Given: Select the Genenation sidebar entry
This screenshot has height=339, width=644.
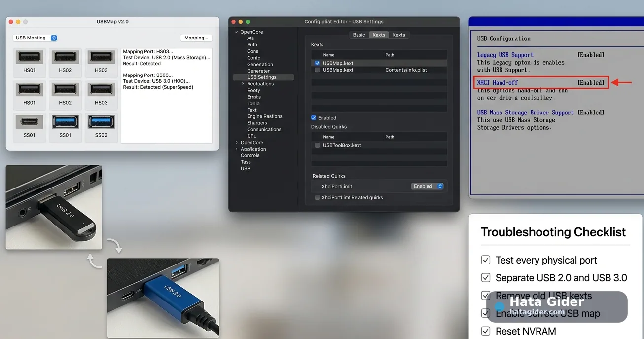Looking at the screenshot, I should tap(260, 64).
